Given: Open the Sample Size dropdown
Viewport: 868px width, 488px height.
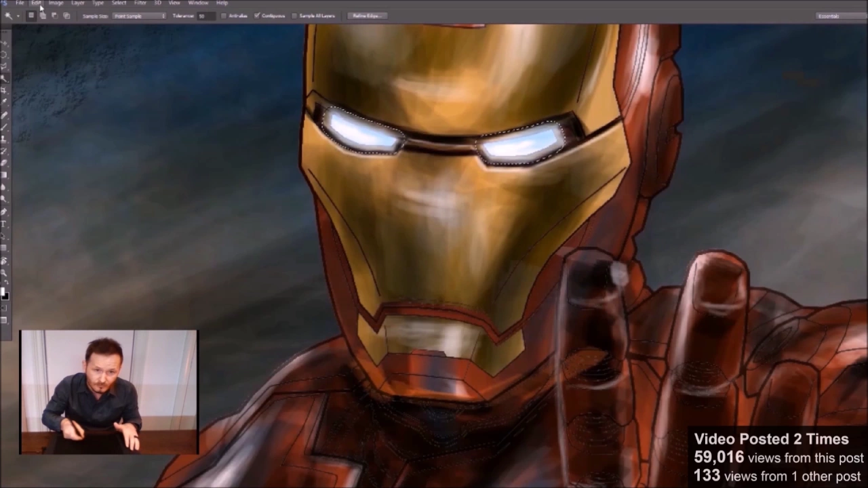Looking at the screenshot, I should click(139, 16).
